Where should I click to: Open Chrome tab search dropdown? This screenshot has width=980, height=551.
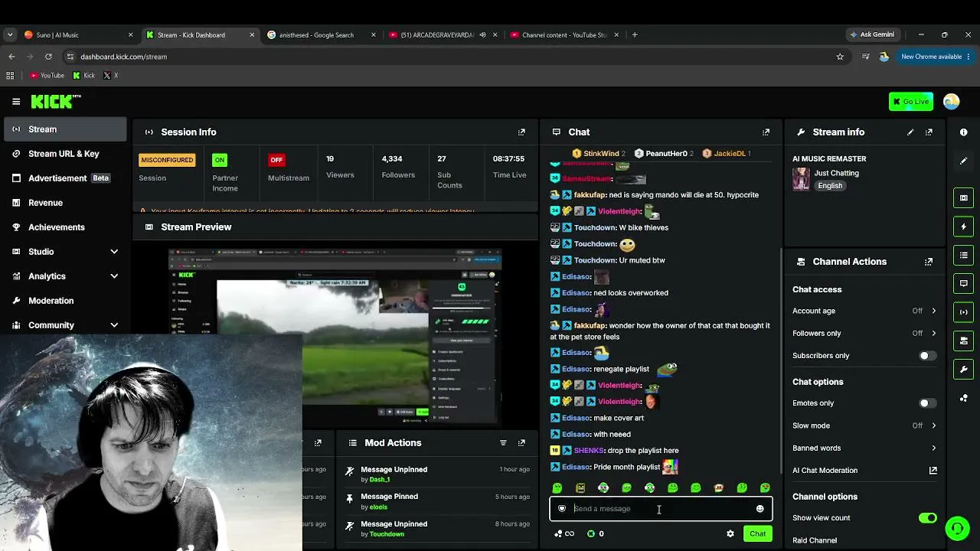click(10, 34)
